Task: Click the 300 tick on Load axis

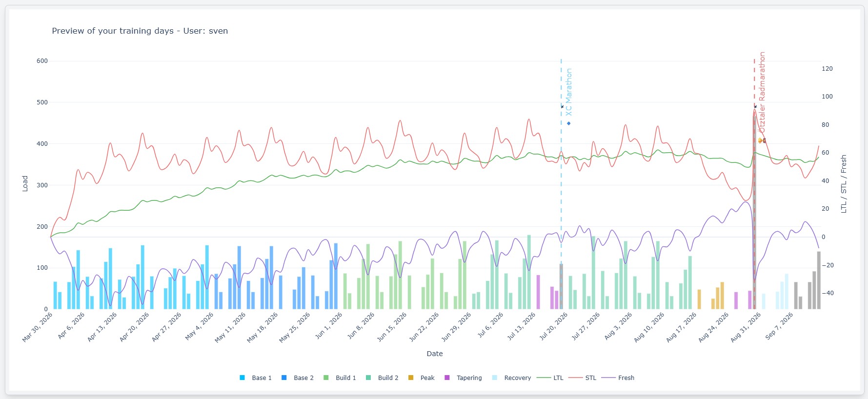Action: (x=42, y=185)
